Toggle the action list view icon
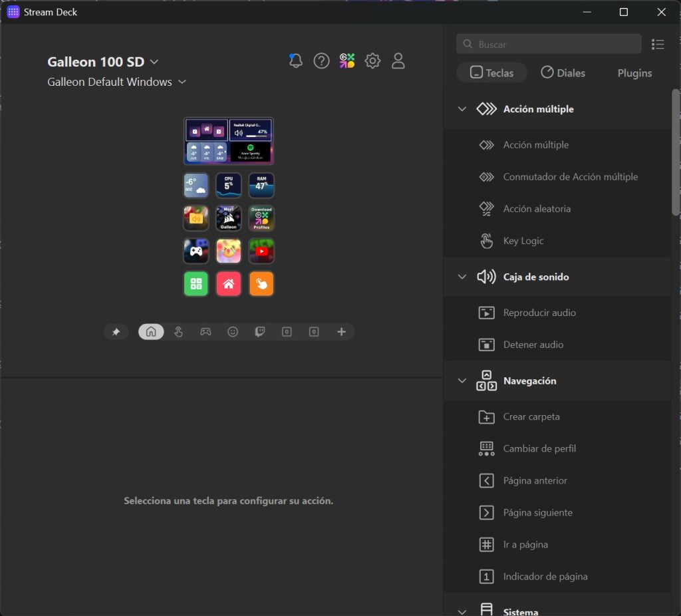This screenshot has height=616, width=681. coord(658,45)
